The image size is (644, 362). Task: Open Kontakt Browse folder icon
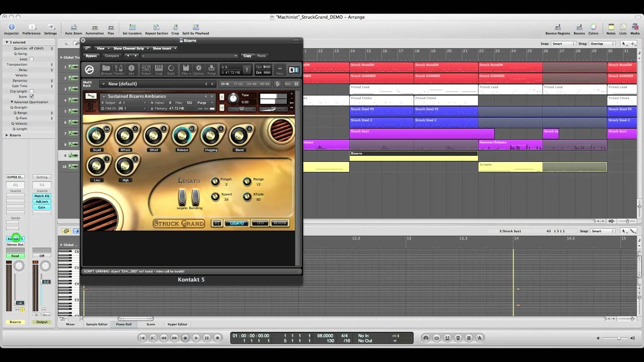point(106,69)
